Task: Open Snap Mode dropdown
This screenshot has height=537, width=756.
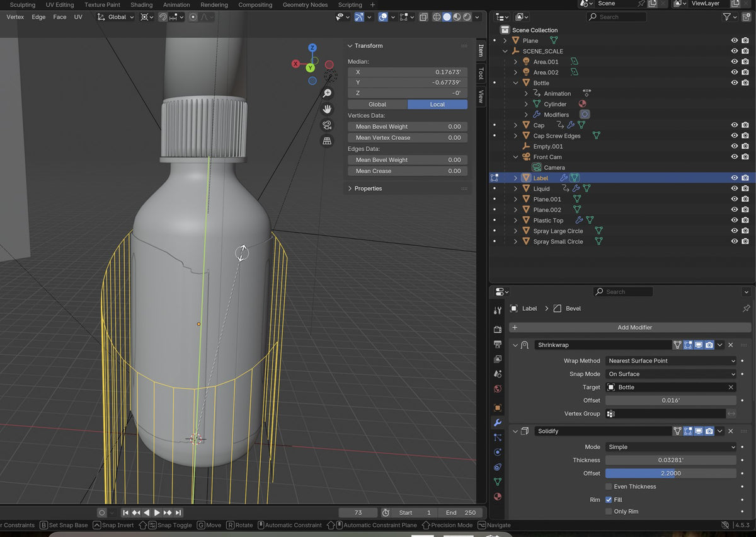Action: click(671, 374)
